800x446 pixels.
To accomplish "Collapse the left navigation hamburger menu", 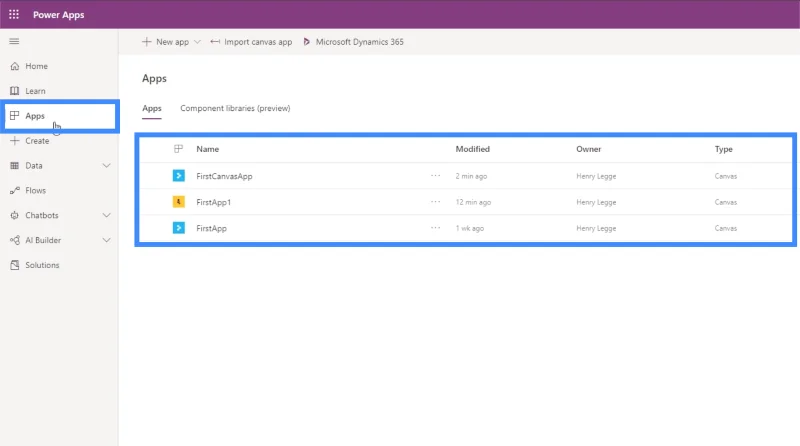I will [x=14, y=41].
